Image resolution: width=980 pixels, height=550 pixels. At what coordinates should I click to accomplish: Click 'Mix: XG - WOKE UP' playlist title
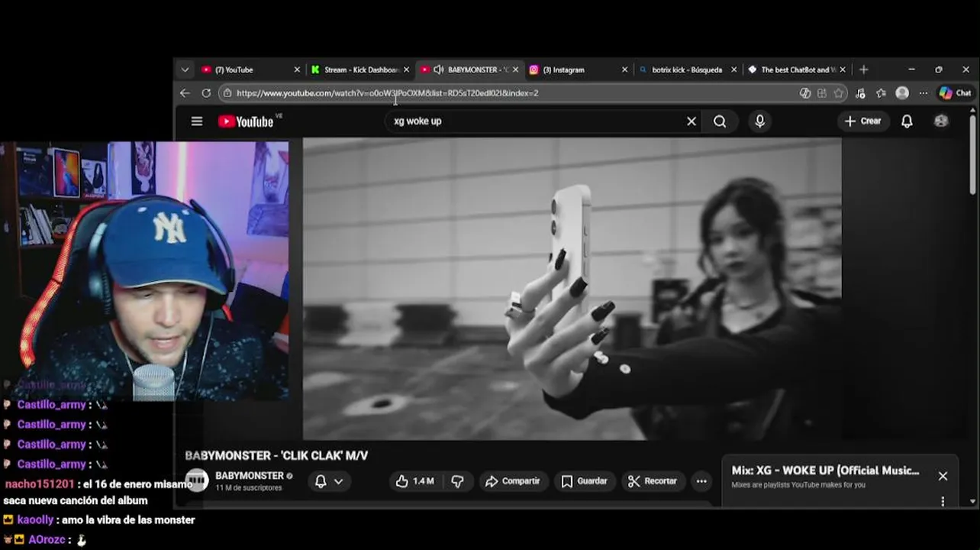[825, 471]
